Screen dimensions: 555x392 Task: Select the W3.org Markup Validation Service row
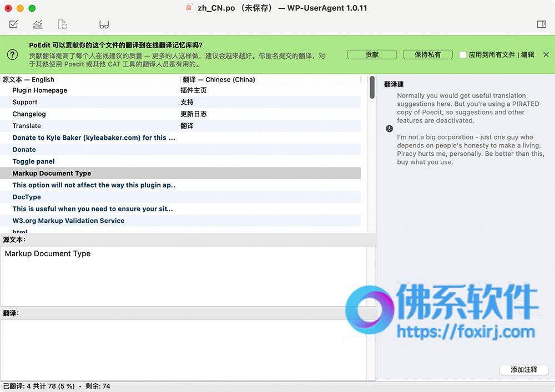point(180,221)
